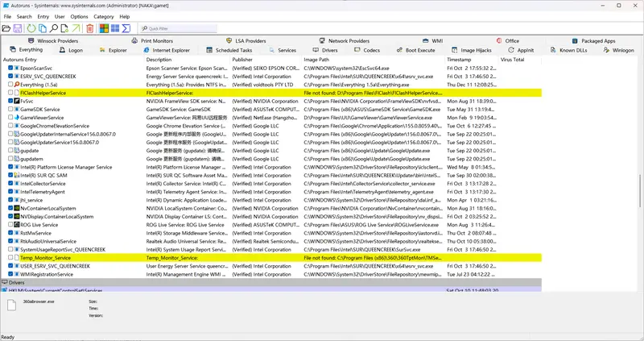Toggle Hide Microsoft Entries colored logo icon
Viewport: 644px width, 341px height.
[x=105, y=28]
